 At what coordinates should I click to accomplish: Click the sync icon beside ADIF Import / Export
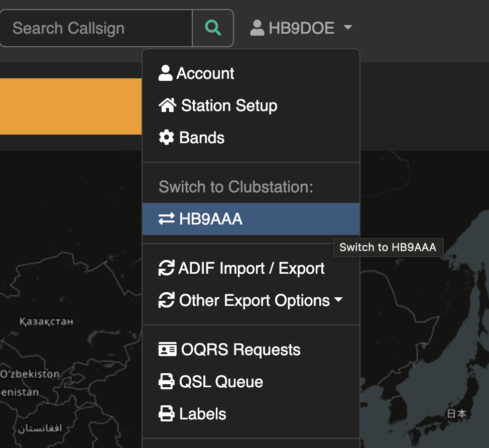[167, 268]
